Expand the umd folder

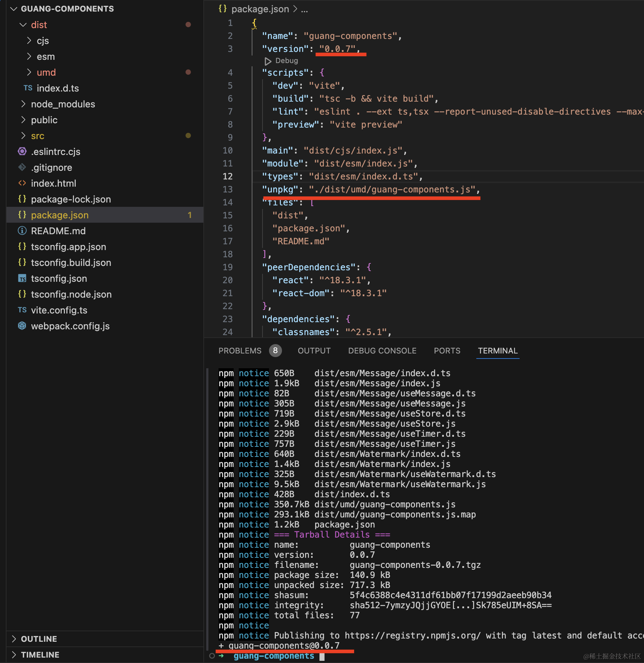click(x=29, y=72)
